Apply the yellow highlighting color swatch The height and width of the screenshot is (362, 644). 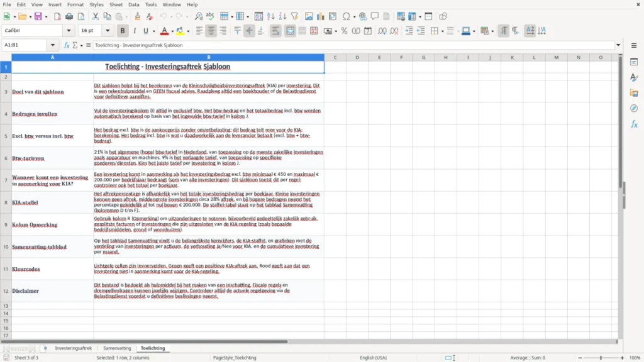point(180,31)
